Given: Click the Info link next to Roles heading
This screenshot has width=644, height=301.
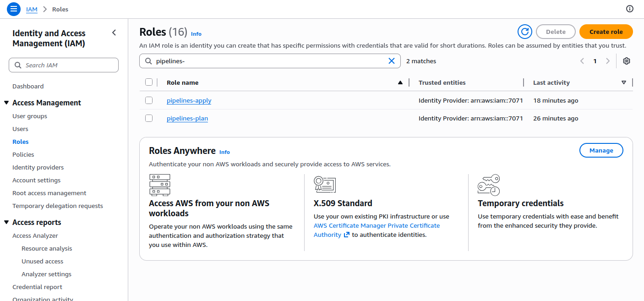Looking at the screenshot, I should click(x=196, y=33).
